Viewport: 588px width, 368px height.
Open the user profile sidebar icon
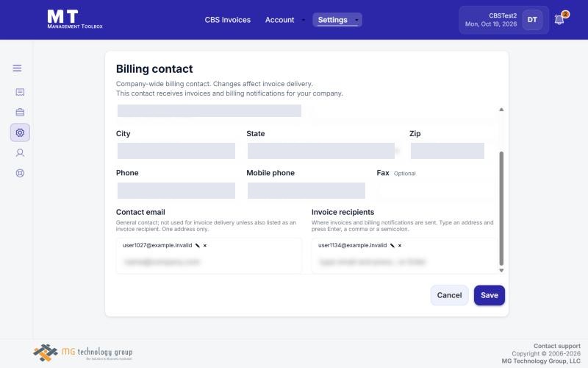click(x=20, y=153)
